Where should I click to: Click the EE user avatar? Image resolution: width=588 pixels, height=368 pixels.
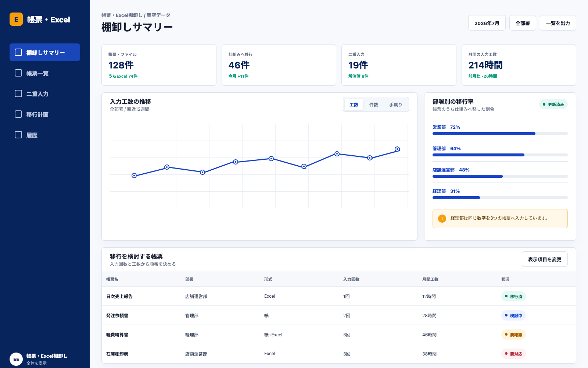click(16, 359)
